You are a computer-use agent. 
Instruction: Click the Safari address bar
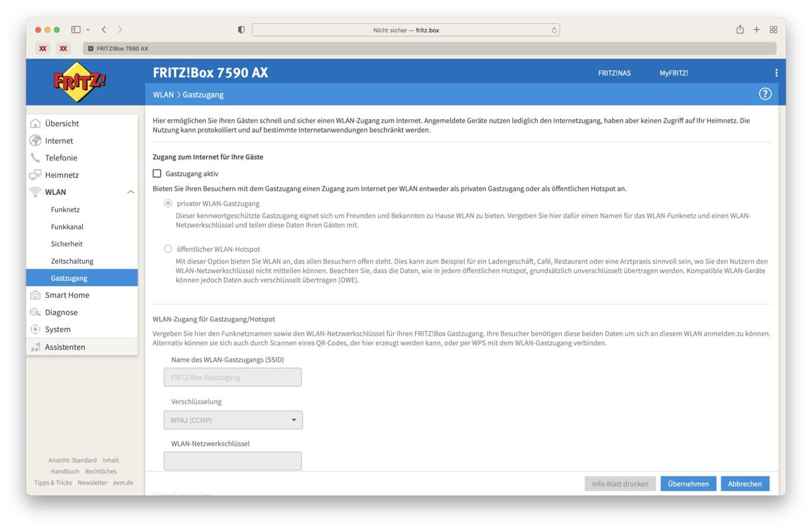pos(406,30)
